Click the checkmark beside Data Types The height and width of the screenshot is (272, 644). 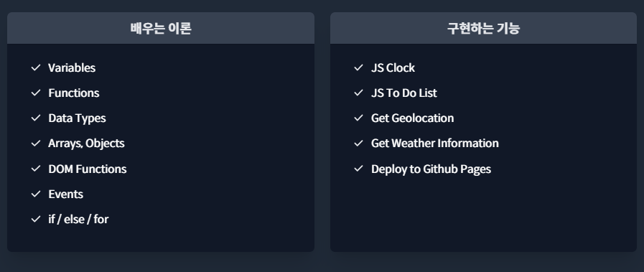pos(36,118)
